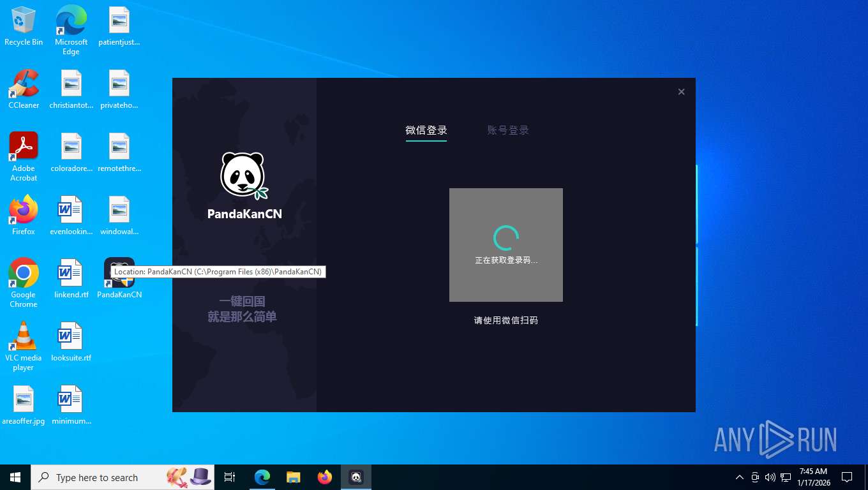Launch the CCleaner desktop shortcut
Screen dimensions: 868x490
click(x=24, y=89)
